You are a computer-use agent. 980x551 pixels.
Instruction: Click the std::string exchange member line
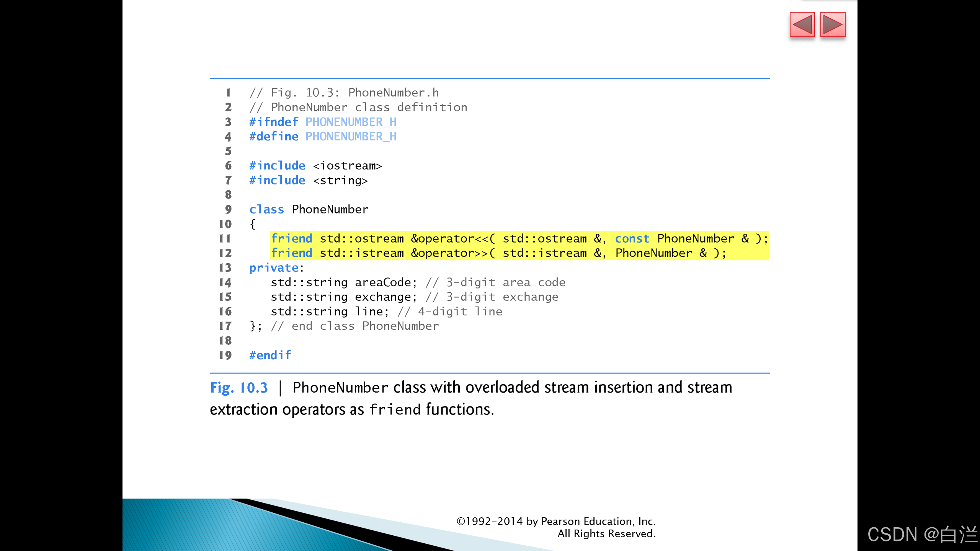pos(414,297)
